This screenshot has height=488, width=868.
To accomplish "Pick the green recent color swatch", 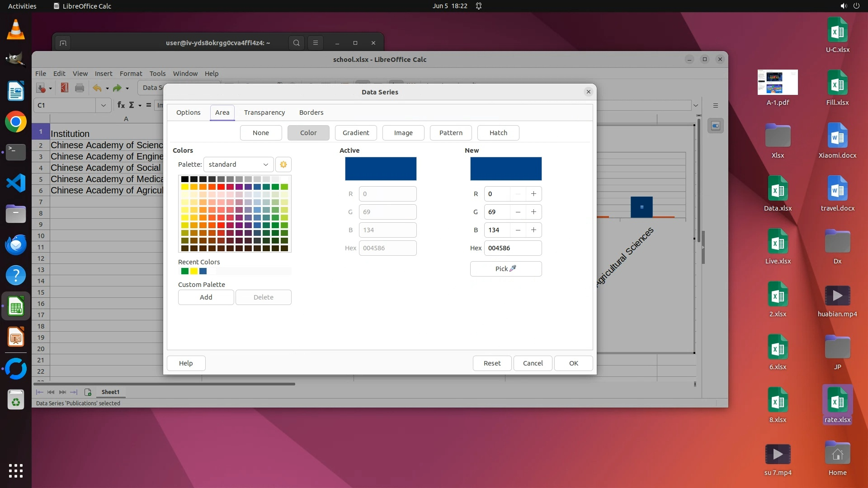I will [x=184, y=271].
